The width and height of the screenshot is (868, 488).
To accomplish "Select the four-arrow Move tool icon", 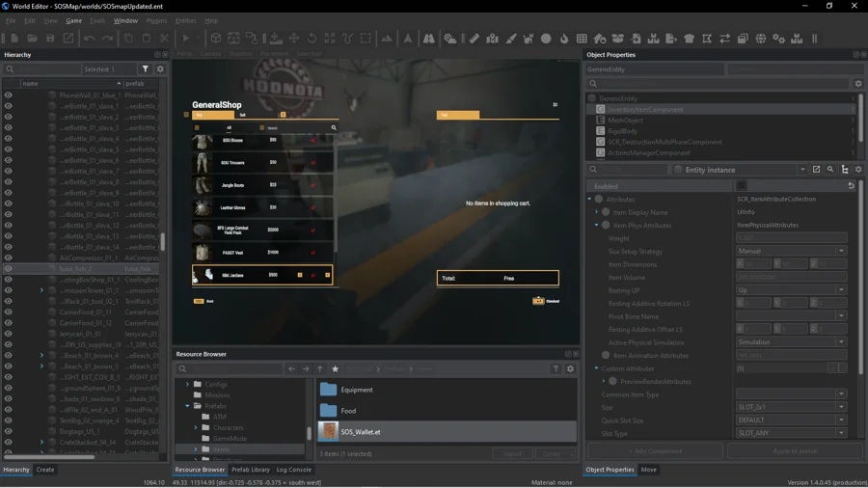I will (294, 39).
